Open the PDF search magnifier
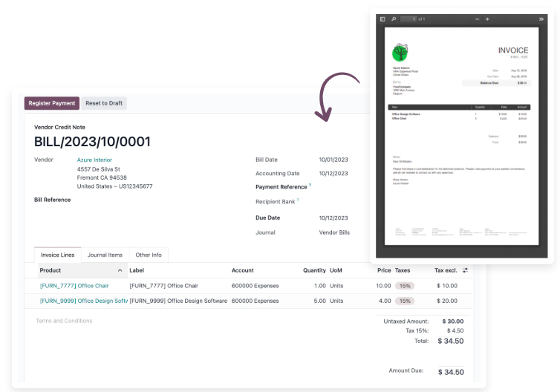This screenshot has width=560, height=392. (x=394, y=19)
